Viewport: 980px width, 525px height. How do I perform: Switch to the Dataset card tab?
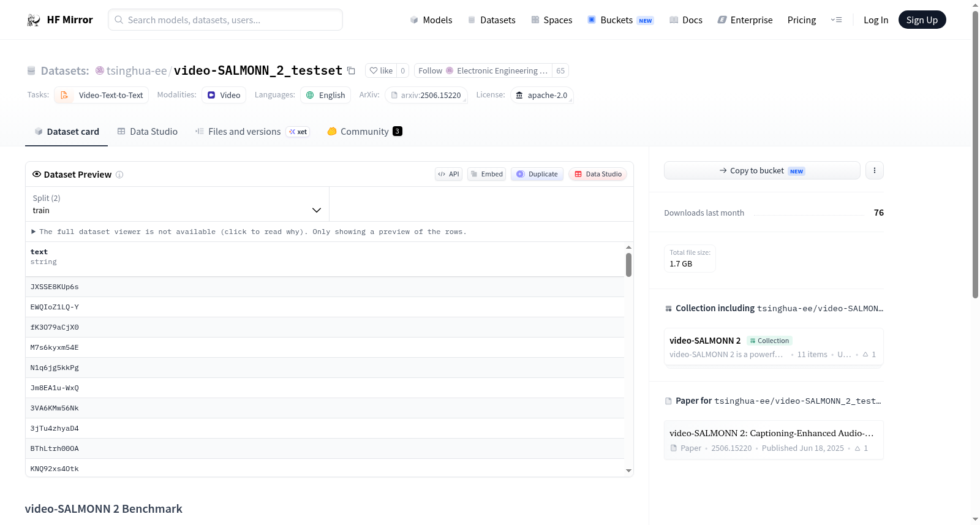(x=67, y=132)
